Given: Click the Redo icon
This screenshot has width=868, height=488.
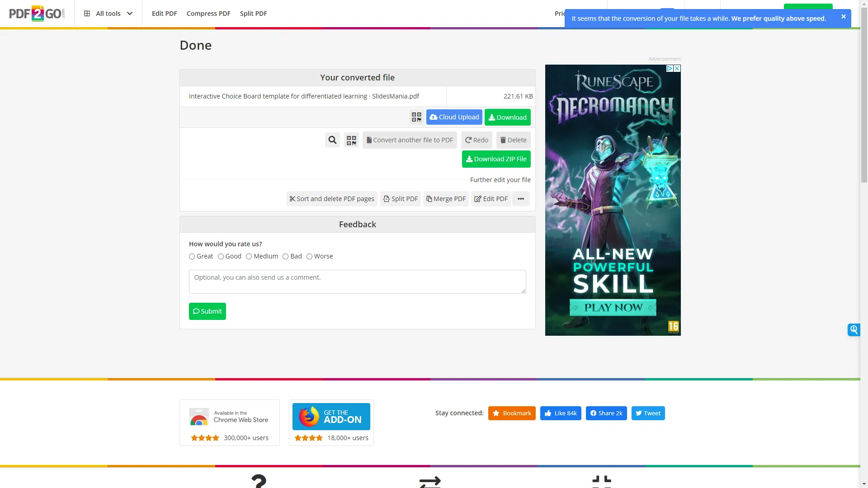Looking at the screenshot, I should point(476,140).
